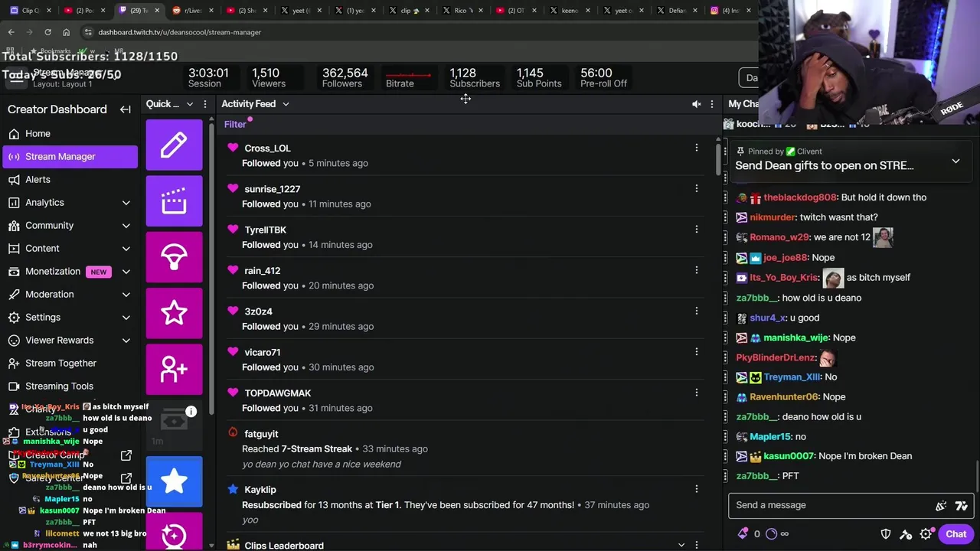Switch to the X Rico browser tab
Image resolution: width=980 pixels, height=551 pixels.
tap(463, 10)
